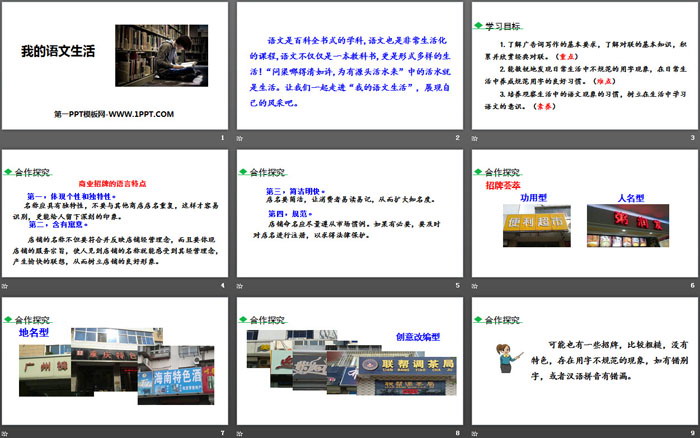The image size is (700, 438).
Task: Click slide number 4 label
Action: (x=222, y=285)
